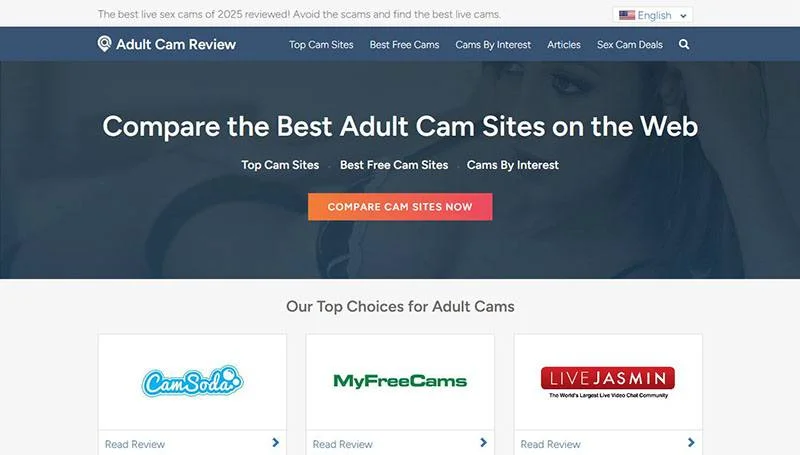The image size is (800, 455).
Task: Click the US flag icon
Action: [x=627, y=15]
